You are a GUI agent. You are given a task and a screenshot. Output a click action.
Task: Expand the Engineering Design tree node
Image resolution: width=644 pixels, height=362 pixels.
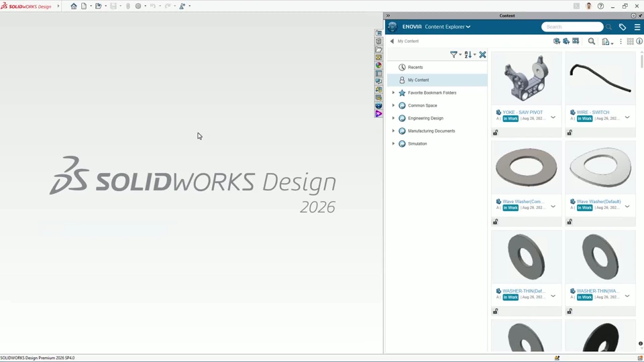click(393, 118)
